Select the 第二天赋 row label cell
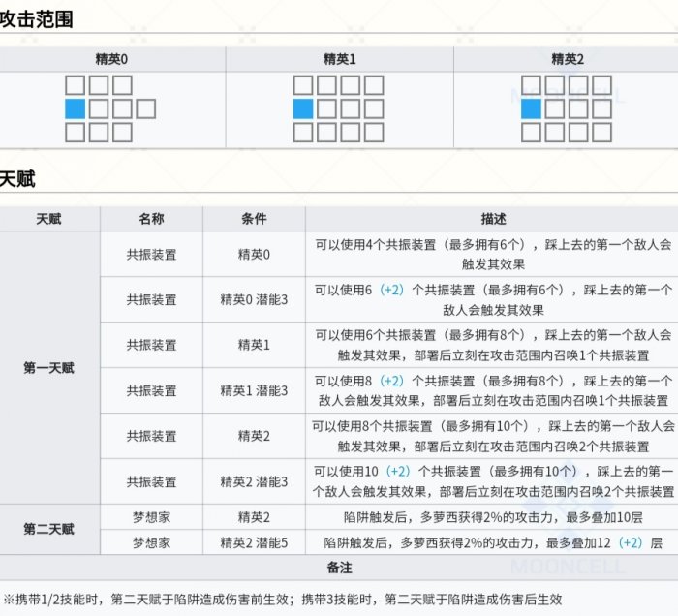The image size is (678, 616). coord(49,530)
